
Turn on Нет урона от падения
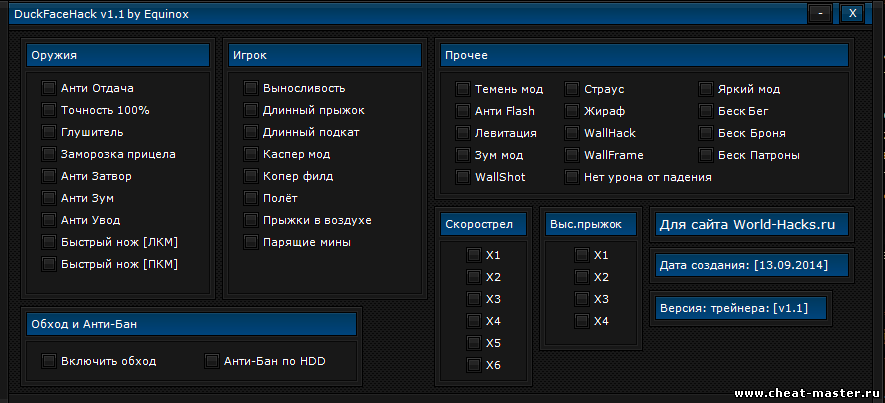573,177
